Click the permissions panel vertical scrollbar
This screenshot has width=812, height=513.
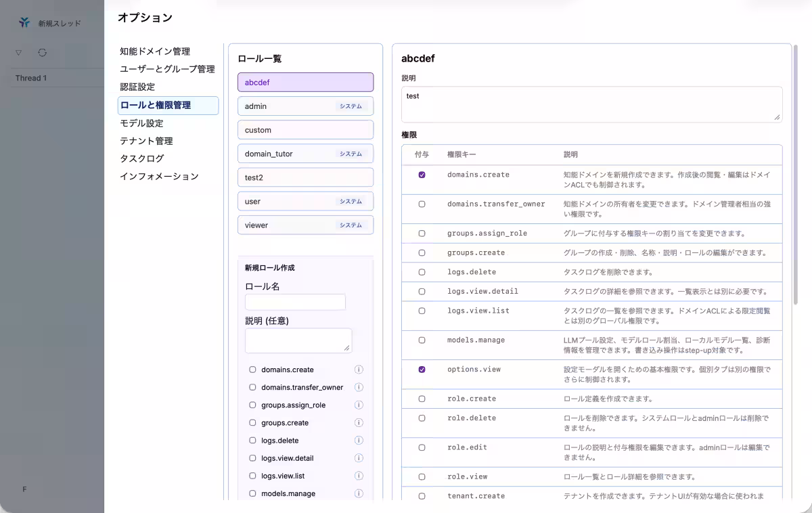click(795, 176)
